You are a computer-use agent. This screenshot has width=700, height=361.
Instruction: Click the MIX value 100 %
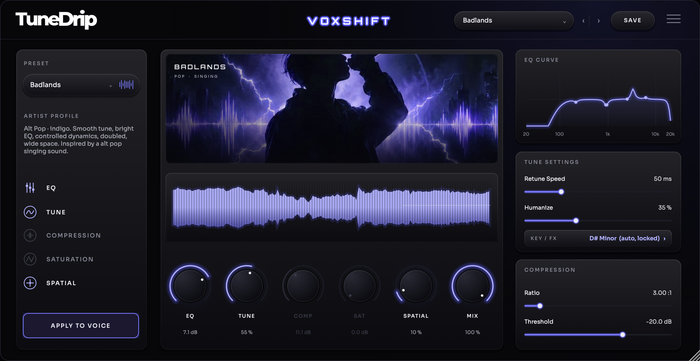pyautogui.click(x=472, y=332)
